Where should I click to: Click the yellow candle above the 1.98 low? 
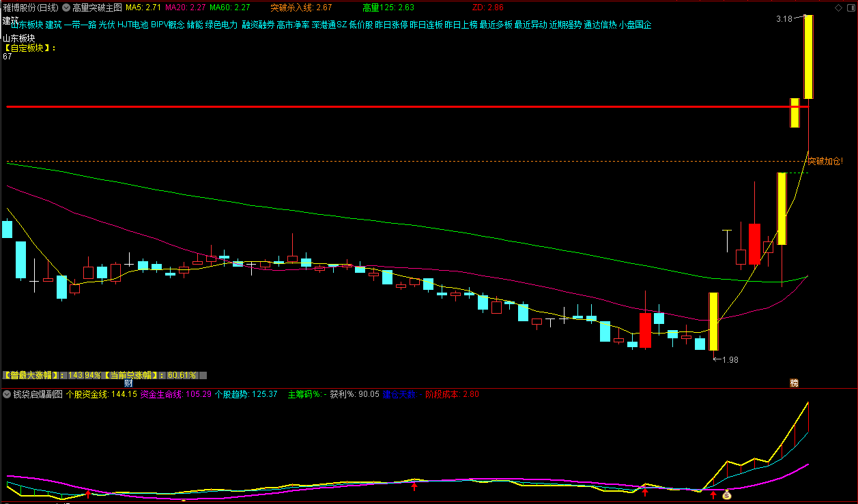(x=713, y=321)
